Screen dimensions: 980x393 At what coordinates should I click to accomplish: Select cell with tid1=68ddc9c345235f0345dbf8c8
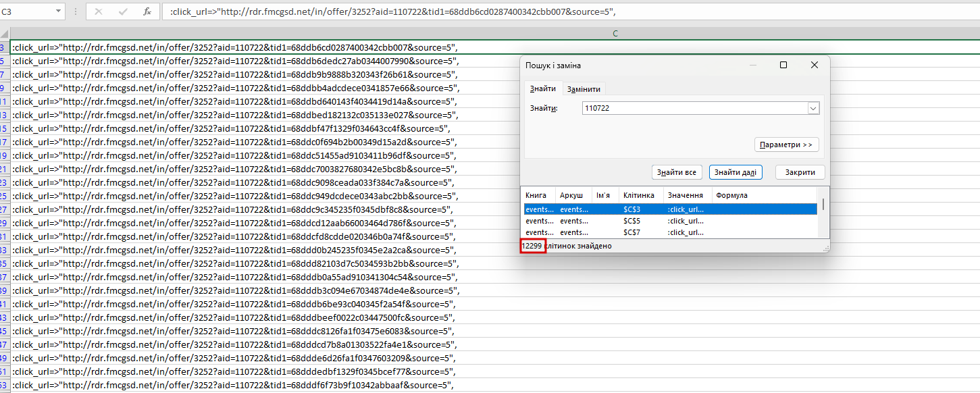pos(495,209)
